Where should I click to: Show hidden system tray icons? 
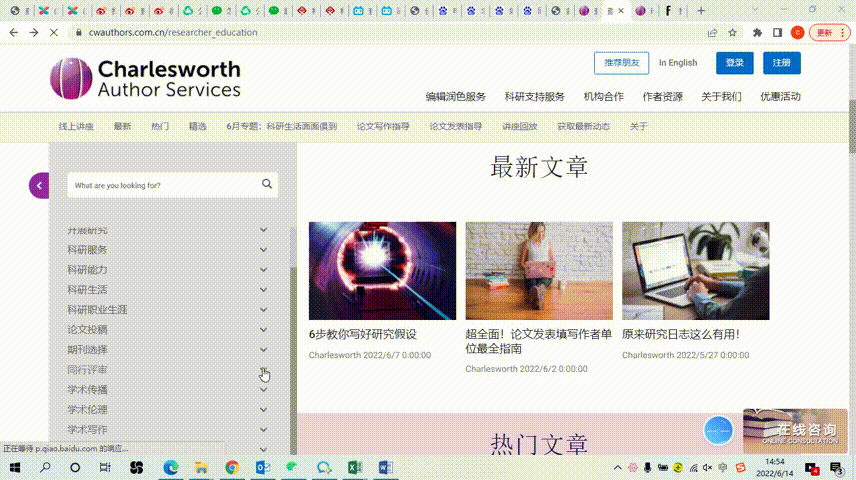617,468
